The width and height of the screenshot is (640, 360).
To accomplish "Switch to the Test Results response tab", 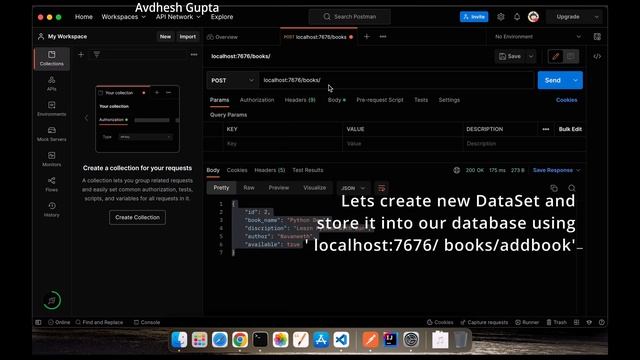I will pos(308,170).
